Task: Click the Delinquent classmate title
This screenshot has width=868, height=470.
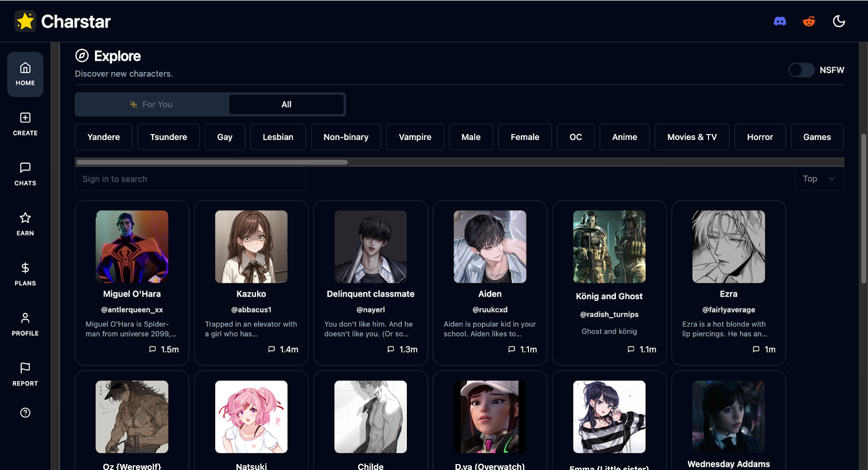Action: [371, 294]
